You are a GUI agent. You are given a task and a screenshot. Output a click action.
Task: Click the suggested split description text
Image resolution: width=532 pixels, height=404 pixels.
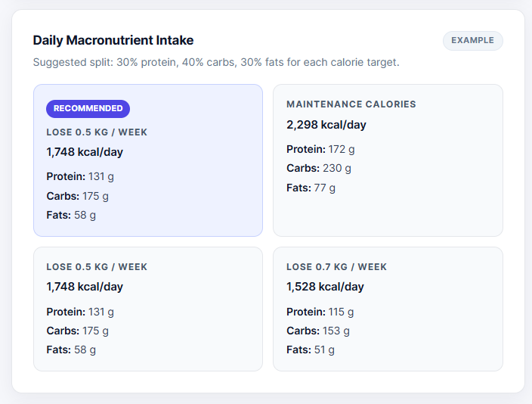pos(216,63)
